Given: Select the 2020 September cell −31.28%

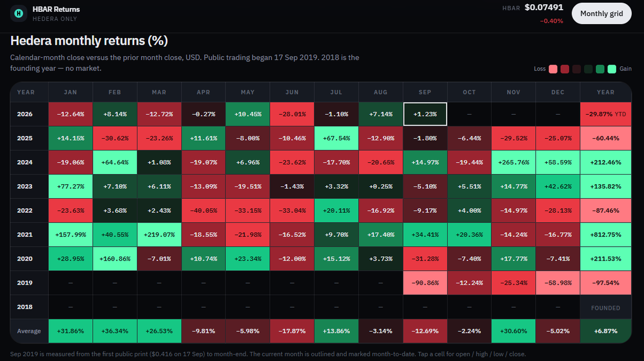Looking at the screenshot, I should [x=425, y=259].
